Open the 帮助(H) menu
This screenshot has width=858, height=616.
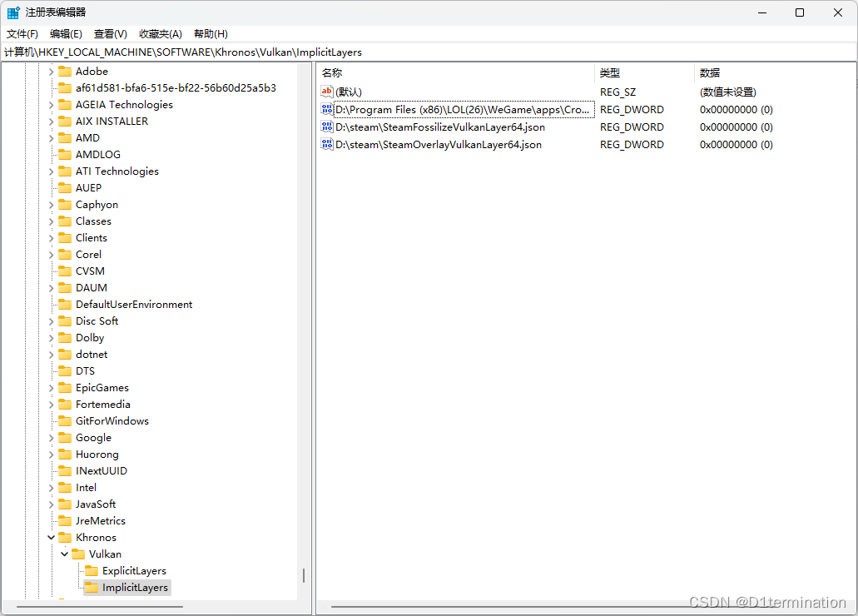[211, 34]
